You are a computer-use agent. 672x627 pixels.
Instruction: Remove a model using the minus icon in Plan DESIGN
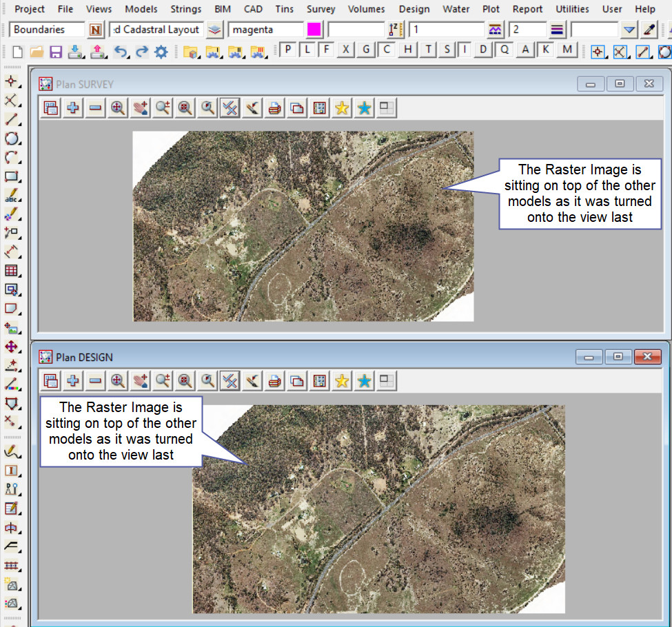pos(95,380)
